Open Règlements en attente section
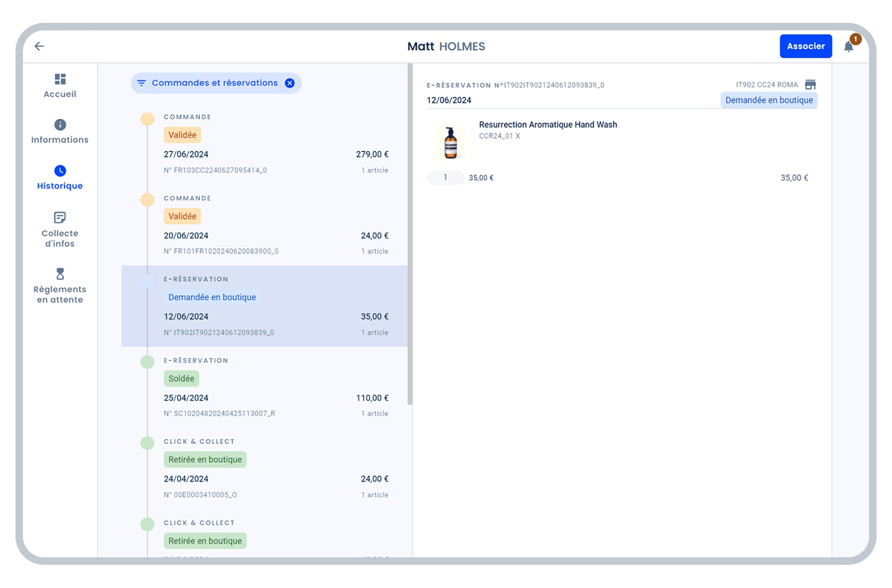The width and height of the screenshot is (892, 588). (x=60, y=285)
